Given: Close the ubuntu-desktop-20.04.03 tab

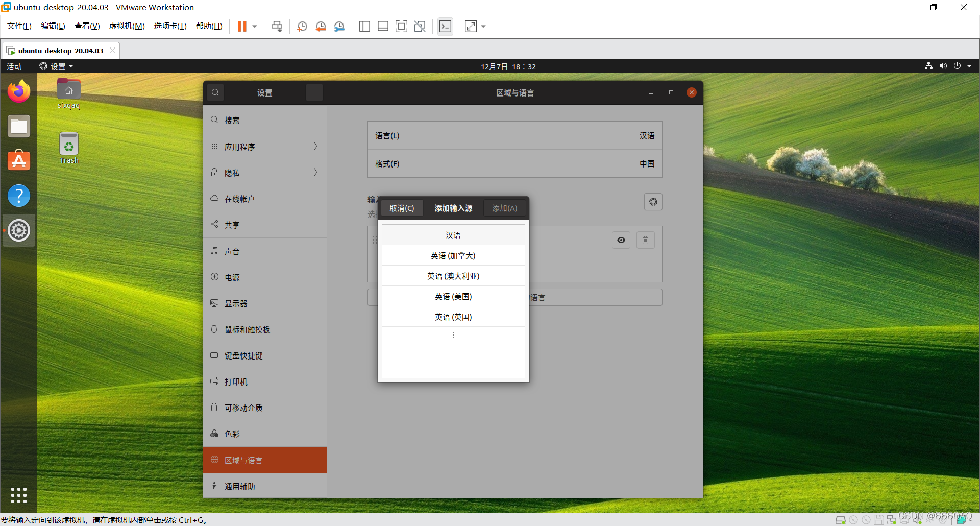Looking at the screenshot, I should point(112,50).
